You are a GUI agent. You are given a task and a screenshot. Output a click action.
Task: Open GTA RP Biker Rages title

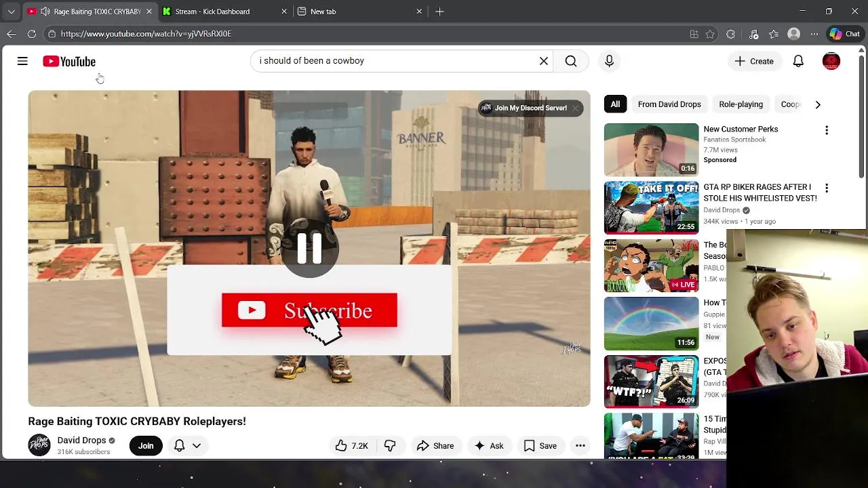(x=759, y=192)
